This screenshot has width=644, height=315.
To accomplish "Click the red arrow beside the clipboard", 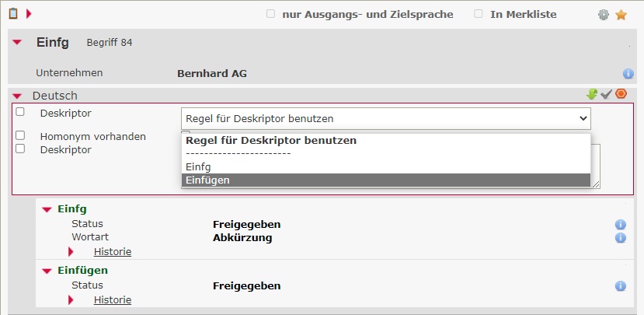I will [x=29, y=13].
